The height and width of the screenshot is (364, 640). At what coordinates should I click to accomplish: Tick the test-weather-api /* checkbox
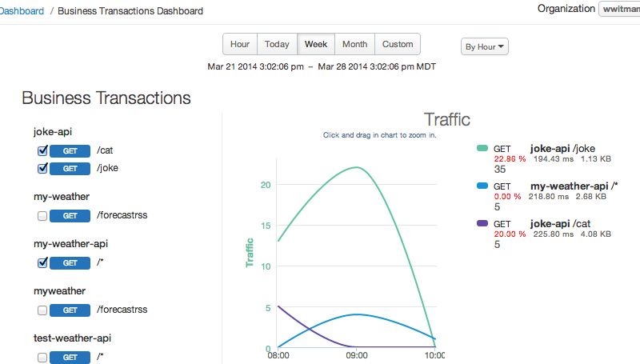42,358
